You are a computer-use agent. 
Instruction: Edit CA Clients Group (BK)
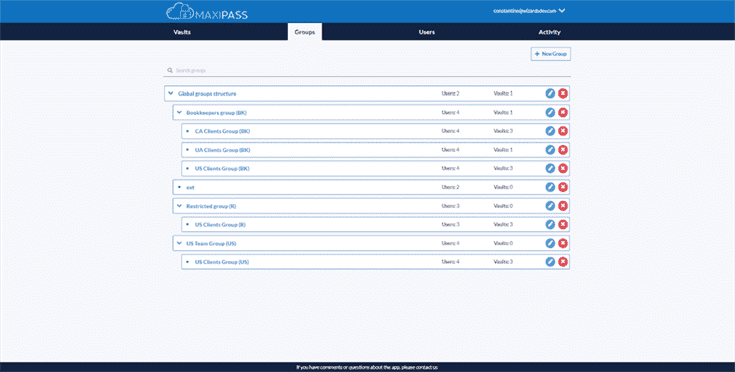click(x=550, y=131)
